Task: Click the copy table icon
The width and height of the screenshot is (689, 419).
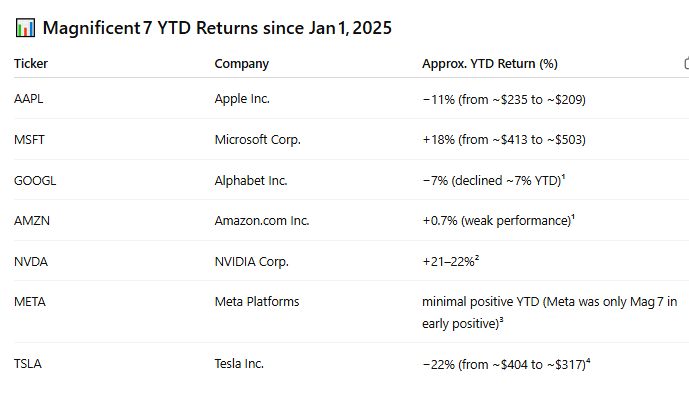Action: [685, 64]
